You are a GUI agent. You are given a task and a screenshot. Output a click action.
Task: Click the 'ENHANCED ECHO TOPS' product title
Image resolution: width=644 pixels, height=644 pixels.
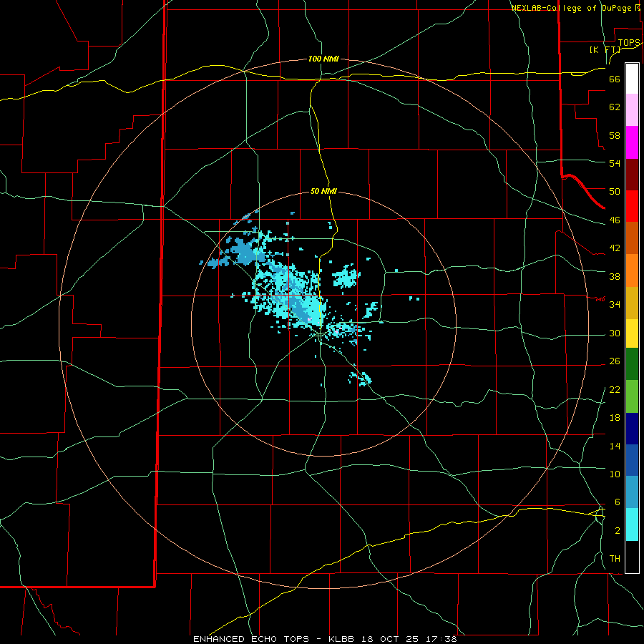[250, 639]
